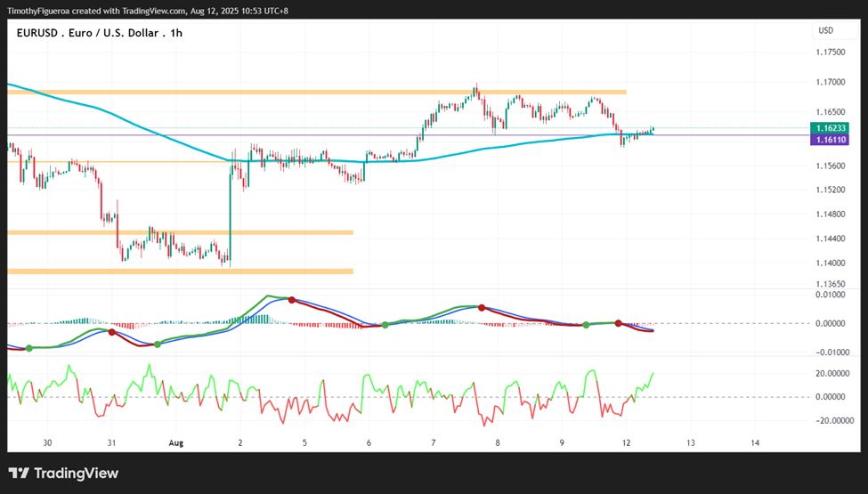The width and height of the screenshot is (868, 494).
Task: Click the 31 date label on time axis
Action: (x=111, y=443)
